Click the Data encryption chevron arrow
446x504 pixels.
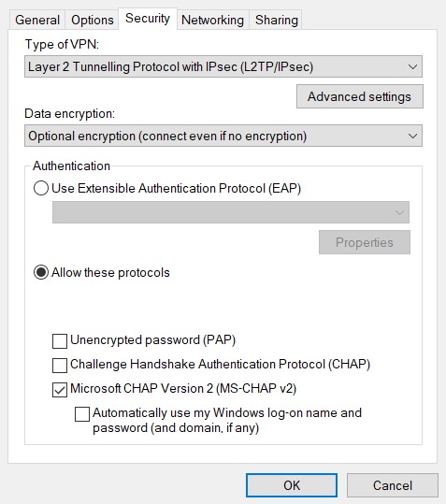point(412,136)
